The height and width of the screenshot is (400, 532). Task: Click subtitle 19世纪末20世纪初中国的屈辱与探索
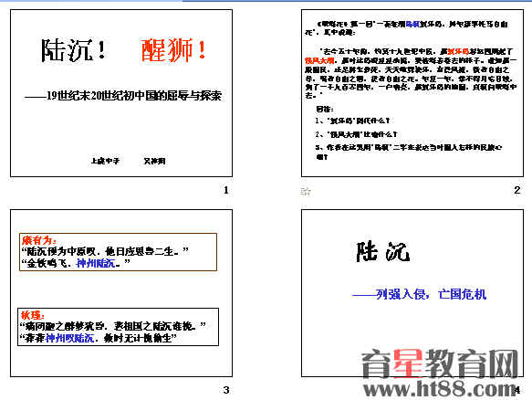coord(123,96)
